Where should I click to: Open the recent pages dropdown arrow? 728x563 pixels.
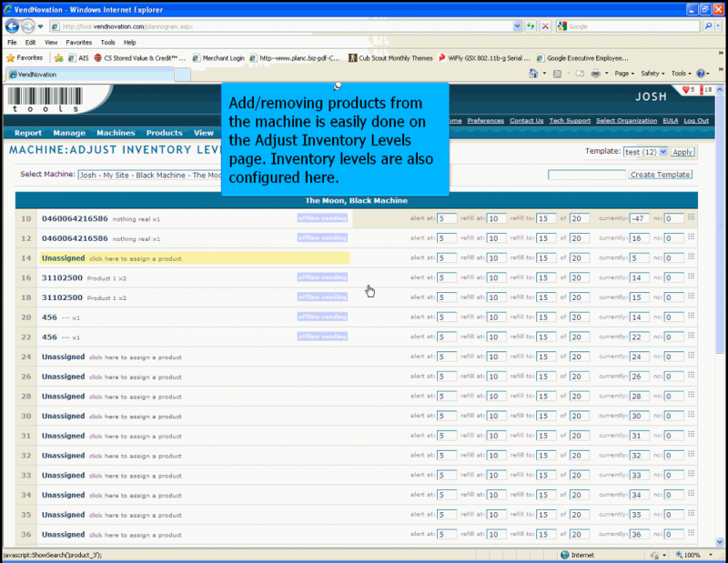pyautogui.click(x=40, y=26)
